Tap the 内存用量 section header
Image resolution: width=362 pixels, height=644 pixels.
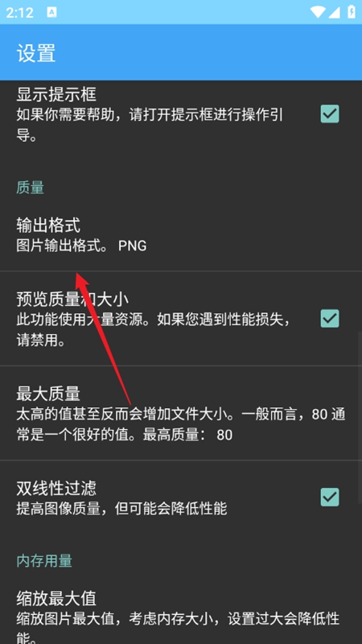tap(44, 560)
